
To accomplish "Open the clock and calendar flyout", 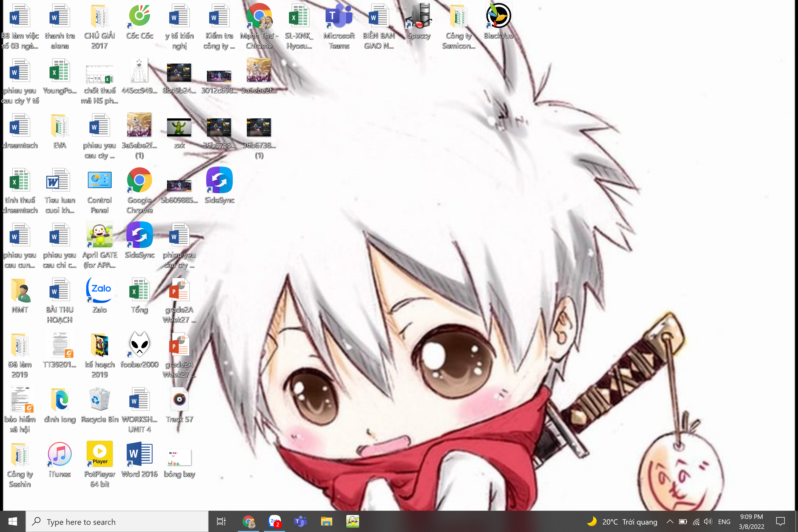I will coord(751,521).
